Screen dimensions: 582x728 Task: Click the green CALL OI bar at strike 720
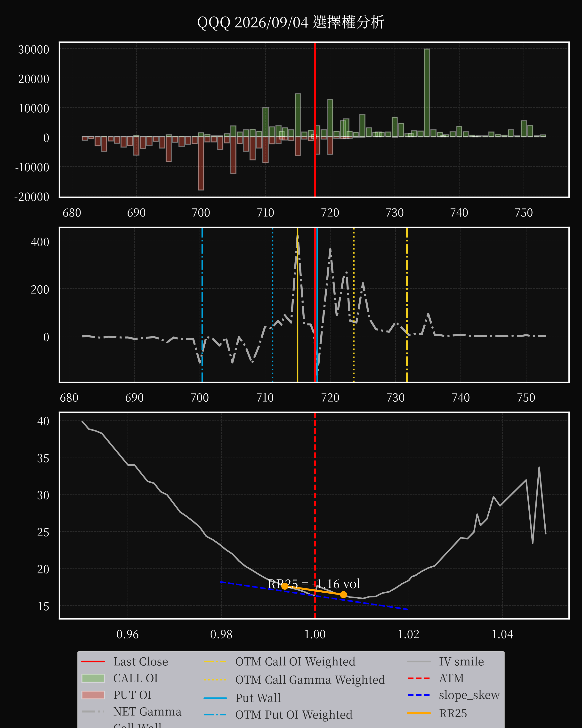click(330, 118)
